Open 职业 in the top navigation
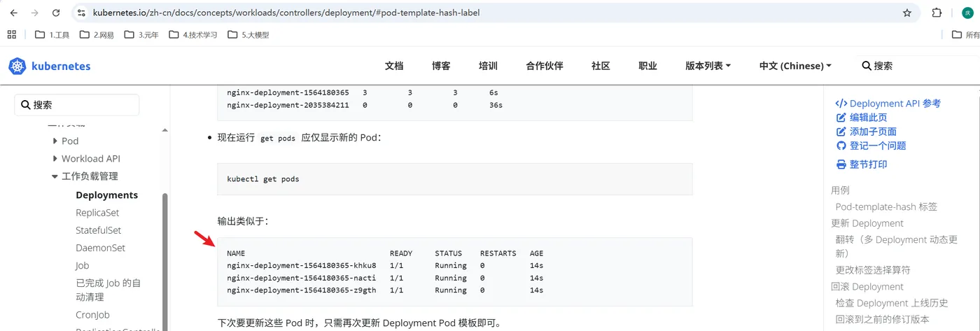980x331 pixels. pos(647,66)
